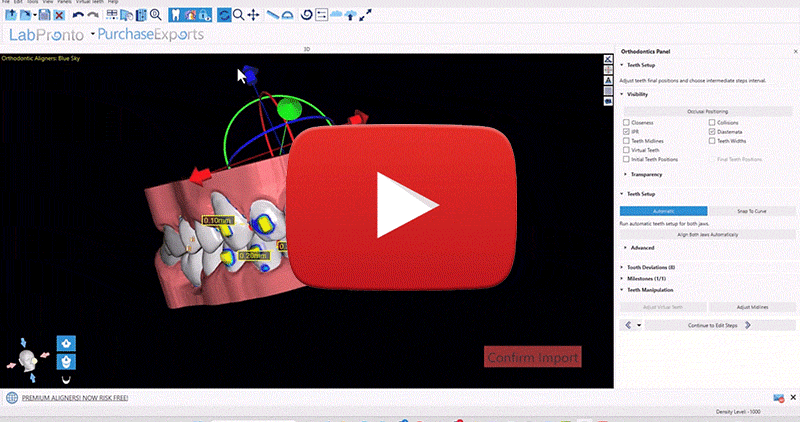Image resolution: width=800 pixels, height=422 pixels.
Task: Toggle the fullscreen expand arrows icon
Action: [x=365, y=15]
